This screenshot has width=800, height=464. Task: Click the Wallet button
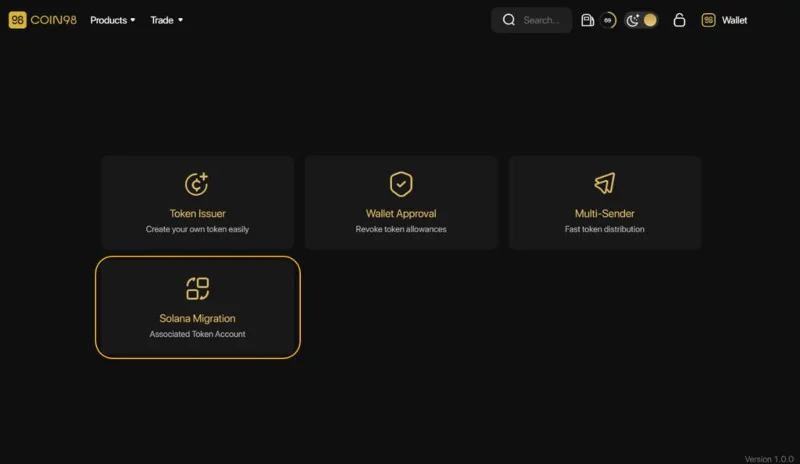click(x=724, y=20)
